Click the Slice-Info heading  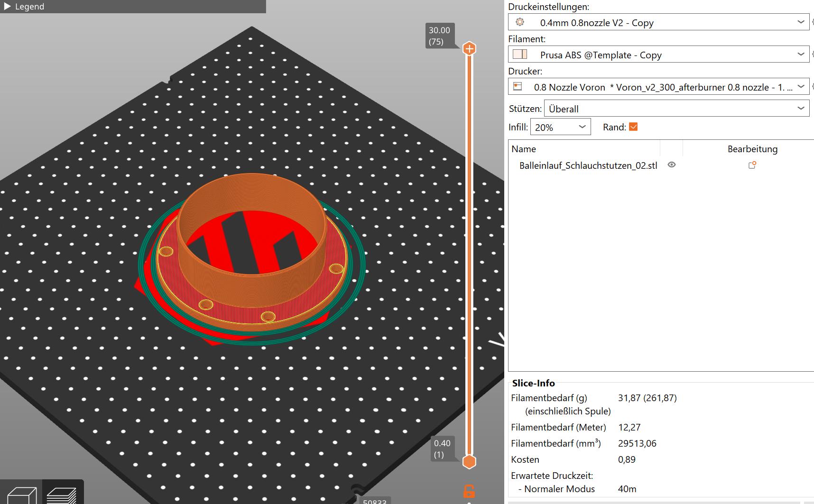[x=533, y=383]
